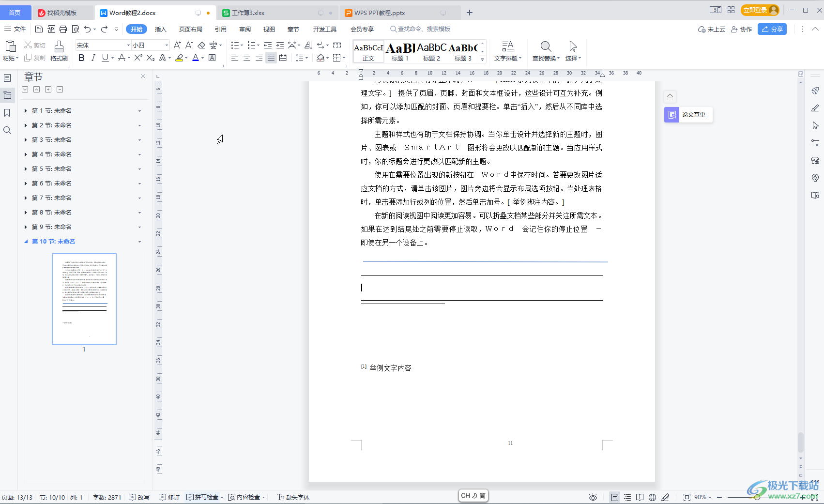Toggle track changes 修订 in status bar

pyautogui.click(x=169, y=497)
